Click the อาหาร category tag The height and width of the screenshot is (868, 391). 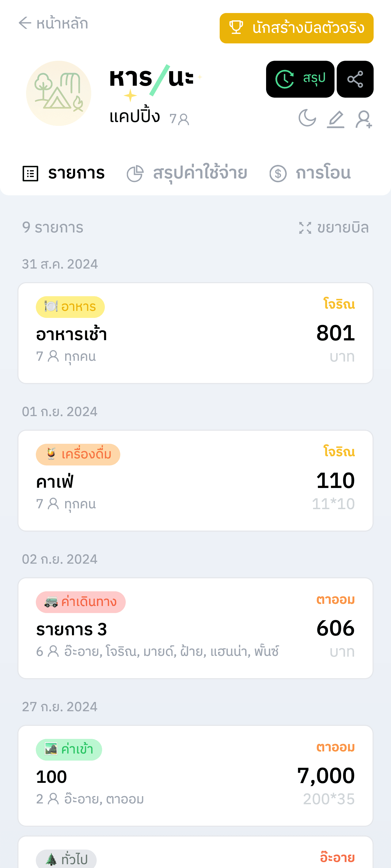[70, 307]
